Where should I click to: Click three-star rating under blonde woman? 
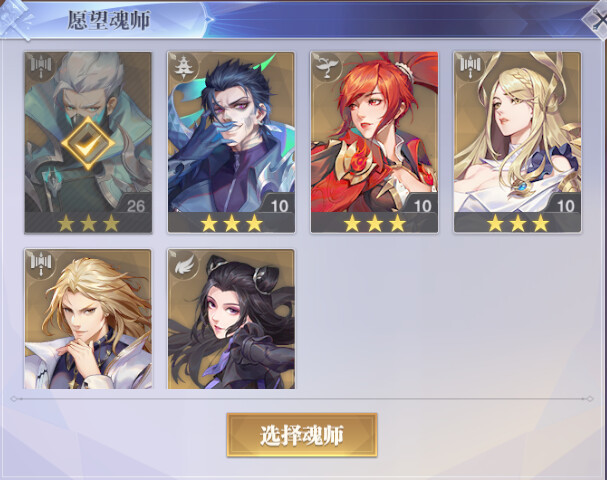tap(518, 223)
